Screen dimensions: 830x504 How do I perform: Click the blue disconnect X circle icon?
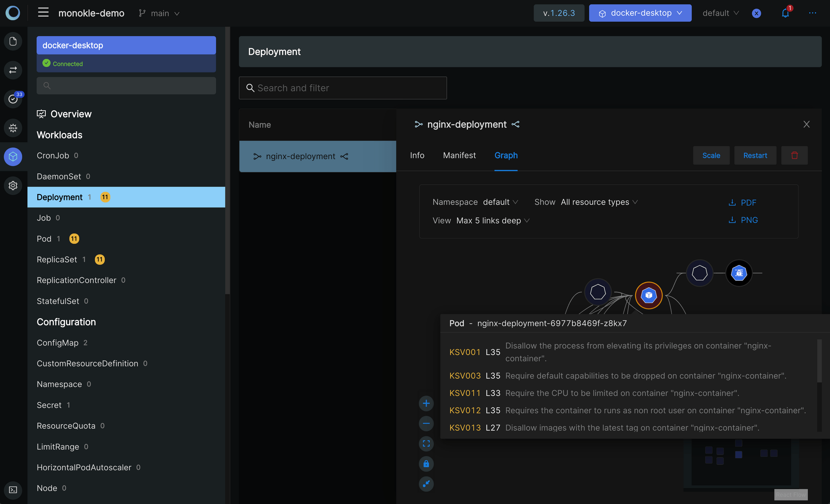coord(756,13)
